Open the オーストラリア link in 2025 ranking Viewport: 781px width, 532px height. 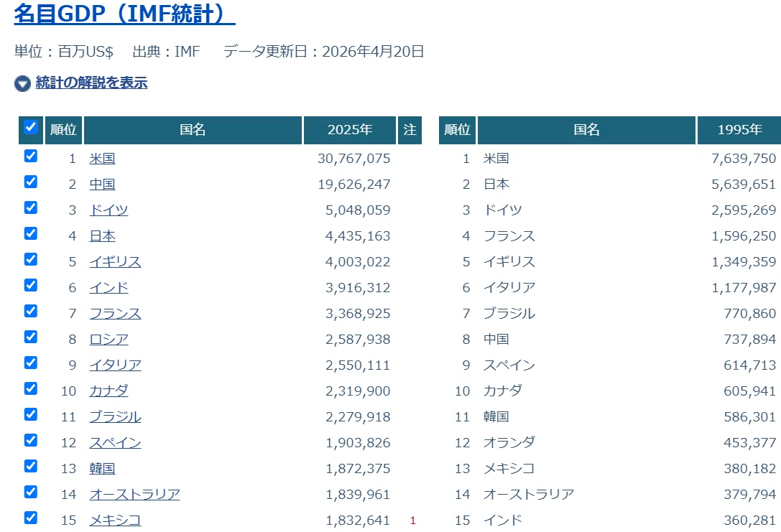(x=134, y=494)
